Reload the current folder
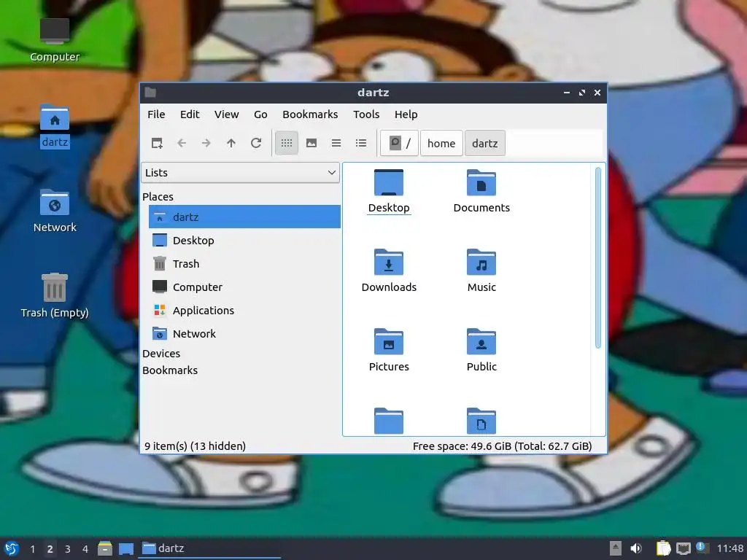 point(256,143)
